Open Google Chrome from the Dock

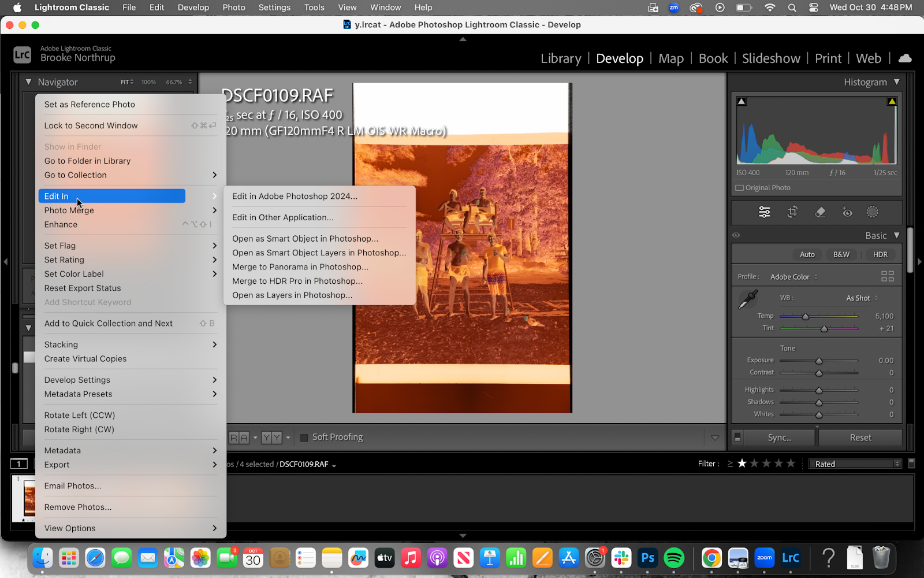tap(711, 558)
